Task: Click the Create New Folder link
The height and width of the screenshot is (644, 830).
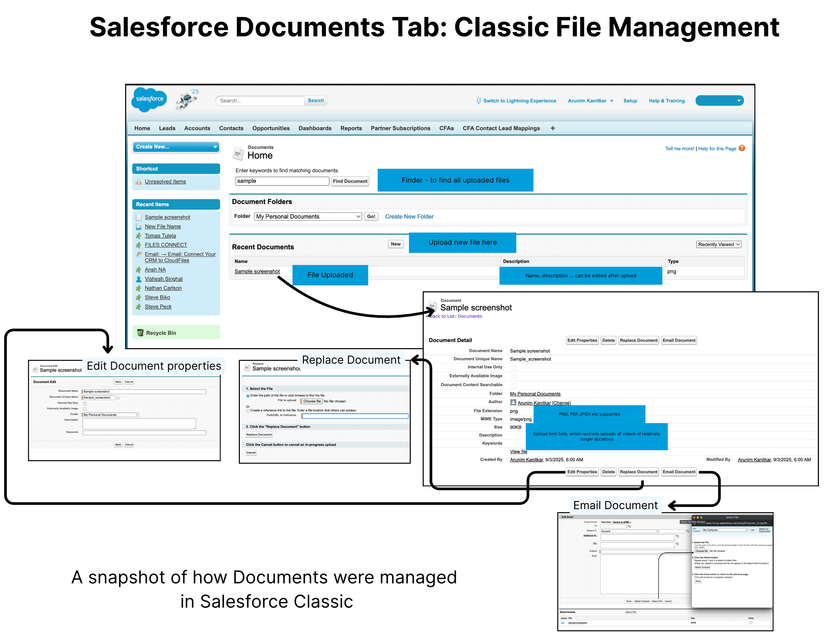Action: 409,217
